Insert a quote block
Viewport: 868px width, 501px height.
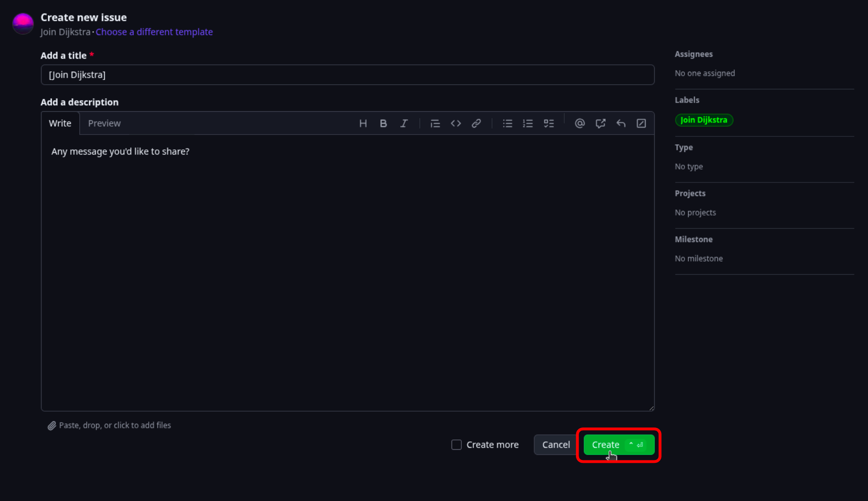[x=435, y=123]
